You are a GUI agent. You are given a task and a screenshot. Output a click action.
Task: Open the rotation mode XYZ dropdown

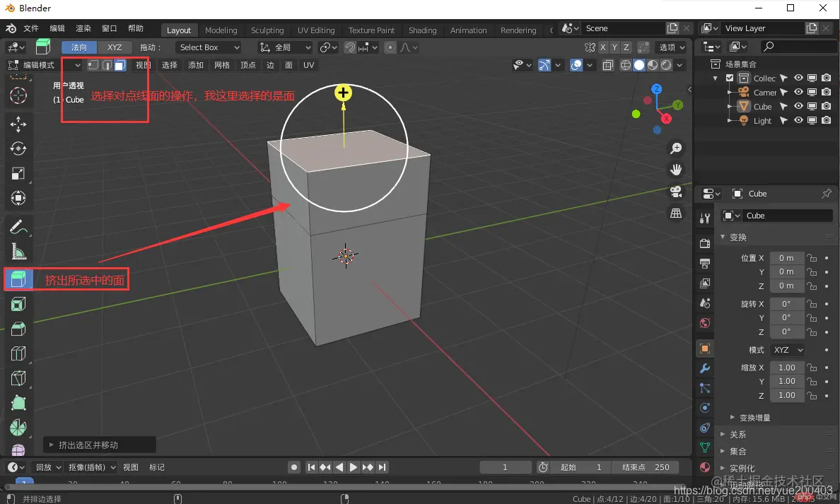[x=788, y=350]
